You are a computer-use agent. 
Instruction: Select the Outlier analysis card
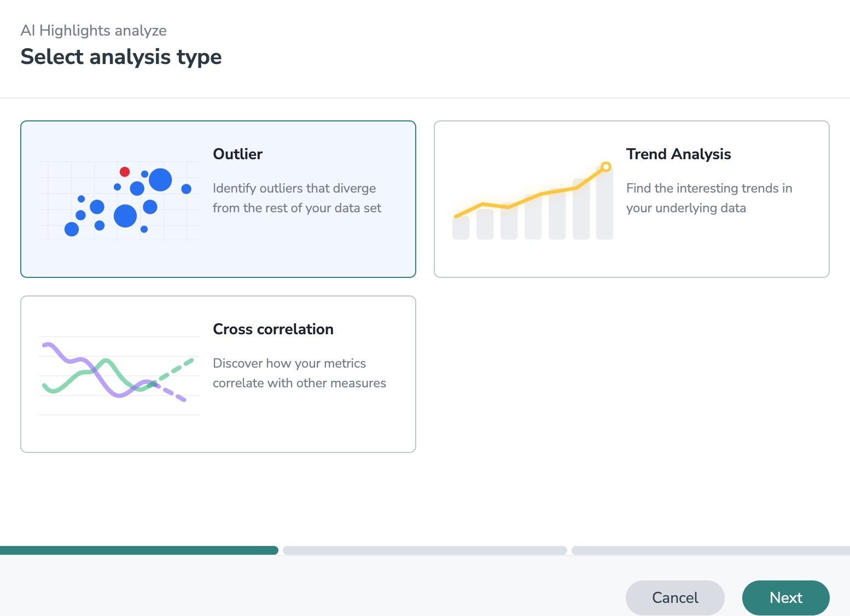306,246
